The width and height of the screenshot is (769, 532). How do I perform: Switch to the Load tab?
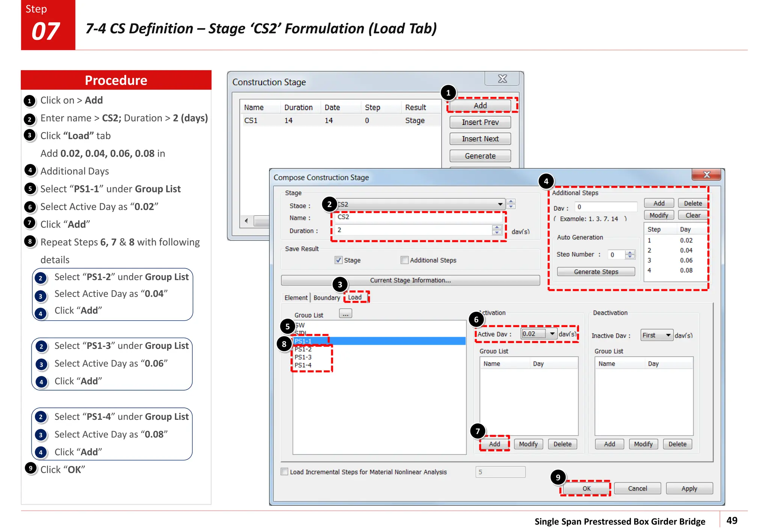pyautogui.click(x=355, y=297)
